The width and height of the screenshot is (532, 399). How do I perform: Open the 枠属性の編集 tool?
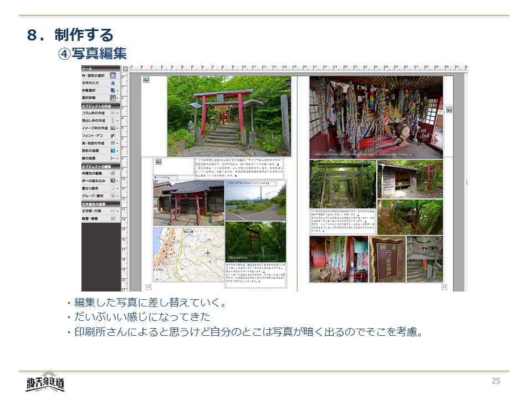tap(112, 173)
